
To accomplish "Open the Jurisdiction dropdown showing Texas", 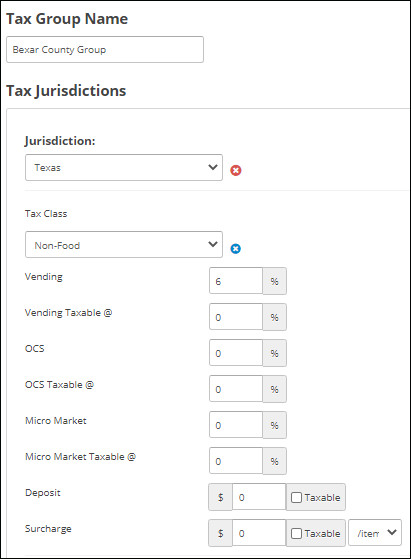I will [x=124, y=168].
